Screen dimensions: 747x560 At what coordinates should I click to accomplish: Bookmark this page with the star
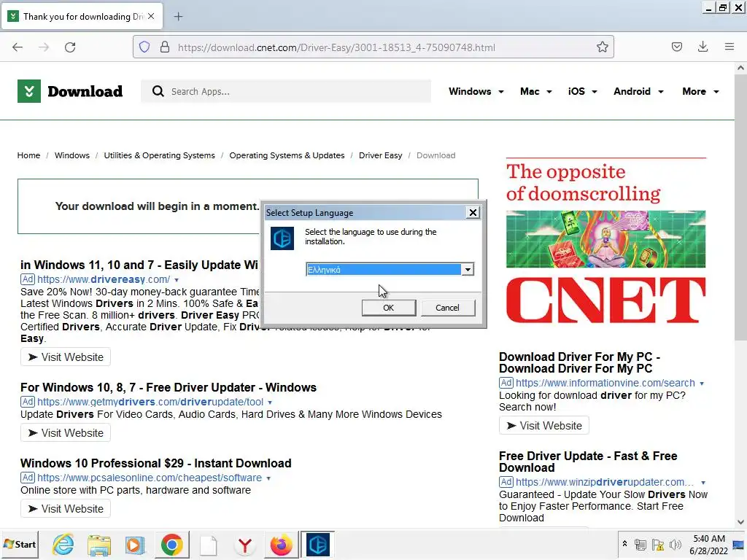pyautogui.click(x=602, y=47)
